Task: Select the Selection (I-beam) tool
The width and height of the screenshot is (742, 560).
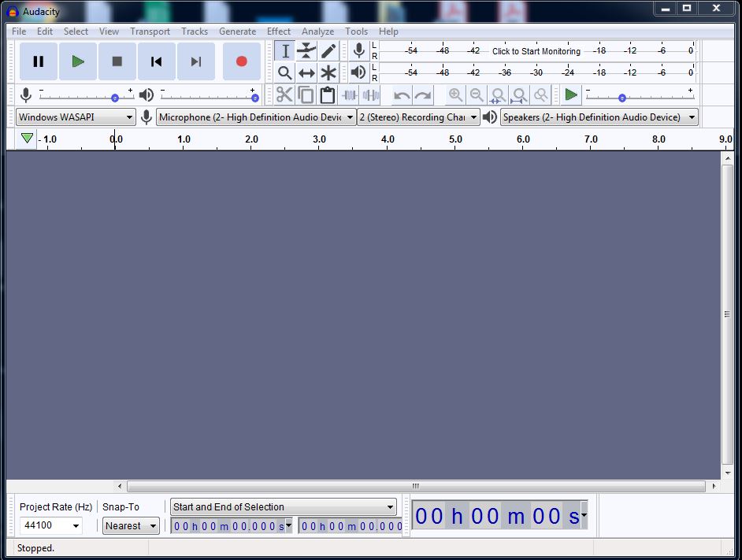Action: 285,51
